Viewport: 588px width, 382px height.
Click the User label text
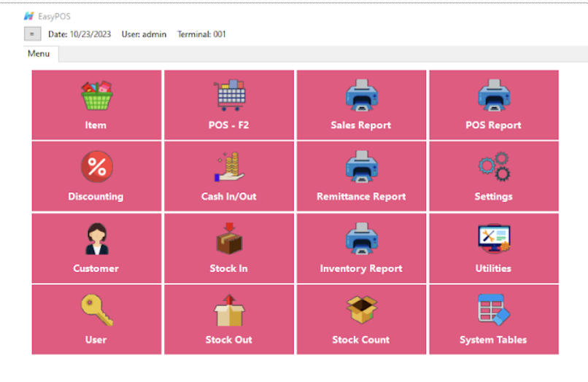click(96, 340)
